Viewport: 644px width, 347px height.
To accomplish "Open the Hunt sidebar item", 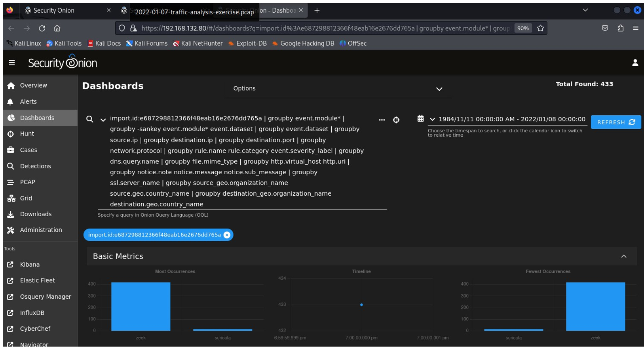I will (27, 134).
